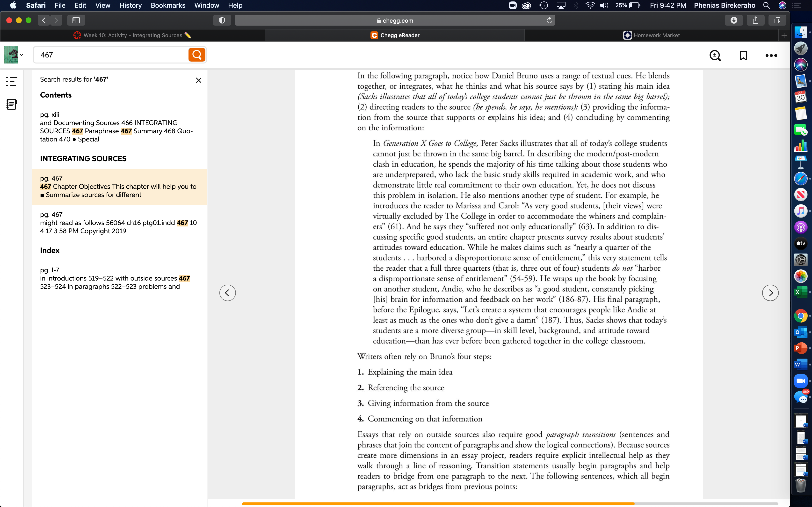This screenshot has height=507, width=812.
Task: Open pg. 467 Chapter Objectives result
Action: pyautogui.click(x=119, y=187)
